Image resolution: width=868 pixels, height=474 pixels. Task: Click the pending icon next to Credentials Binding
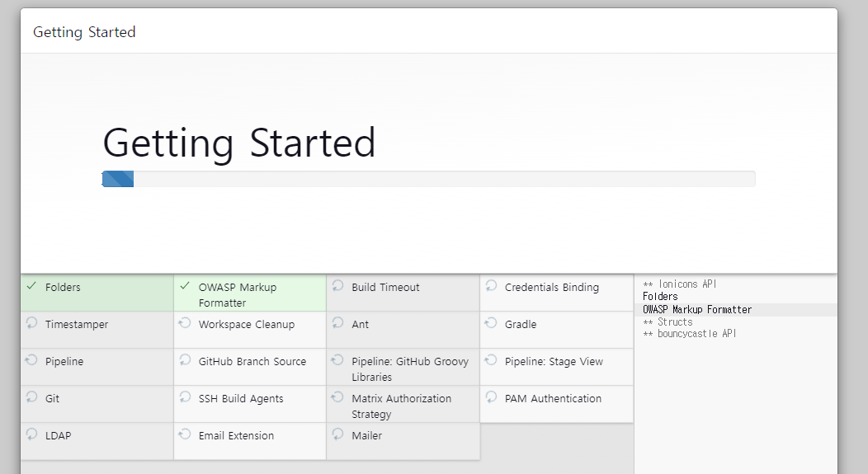pyautogui.click(x=491, y=286)
